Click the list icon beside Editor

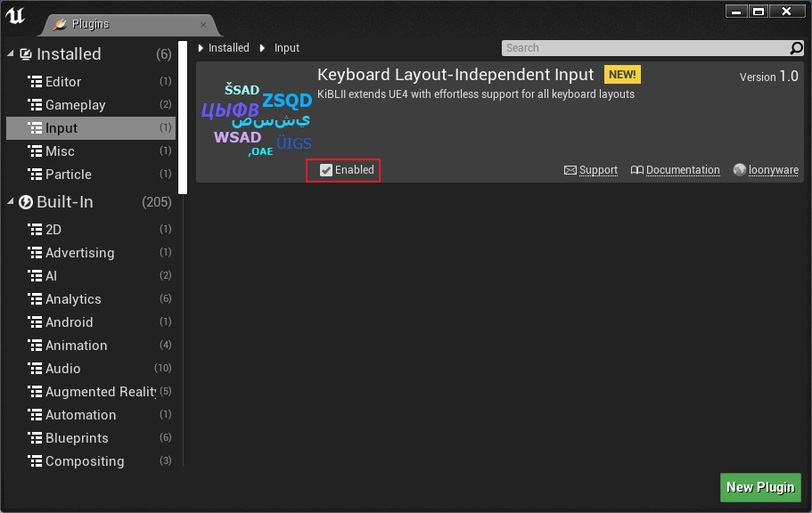pyautogui.click(x=35, y=82)
